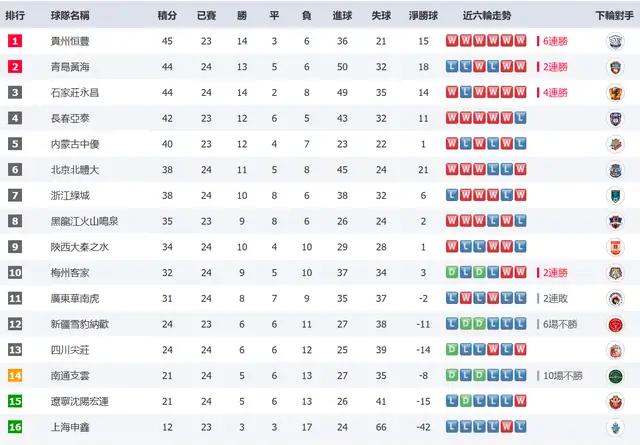Click the orange rank 14 badge
This screenshot has width=640, height=445.
[x=15, y=376]
